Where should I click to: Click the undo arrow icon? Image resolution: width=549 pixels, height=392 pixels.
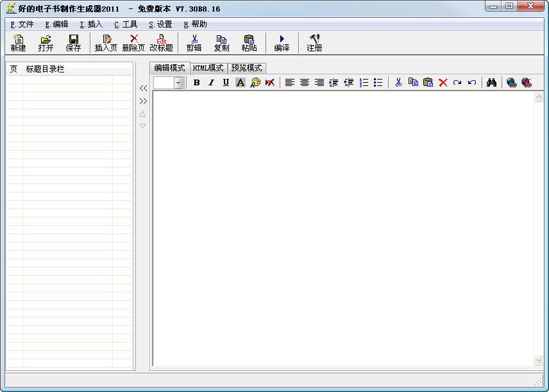click(472, 83)
